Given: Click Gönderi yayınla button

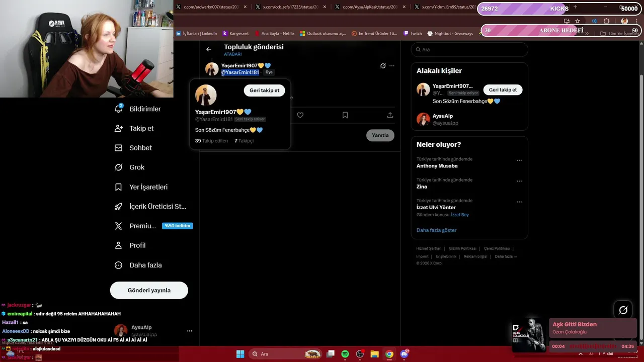Looking at the screenshot, I should pos(149,290).
